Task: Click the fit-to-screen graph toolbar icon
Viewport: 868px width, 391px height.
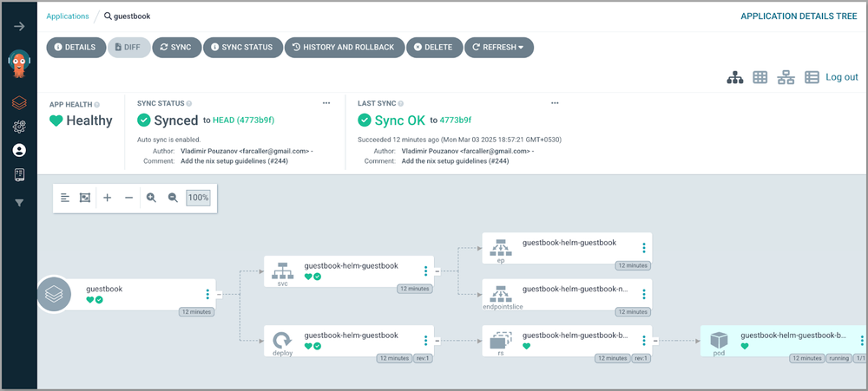Action: click(85, 198)
